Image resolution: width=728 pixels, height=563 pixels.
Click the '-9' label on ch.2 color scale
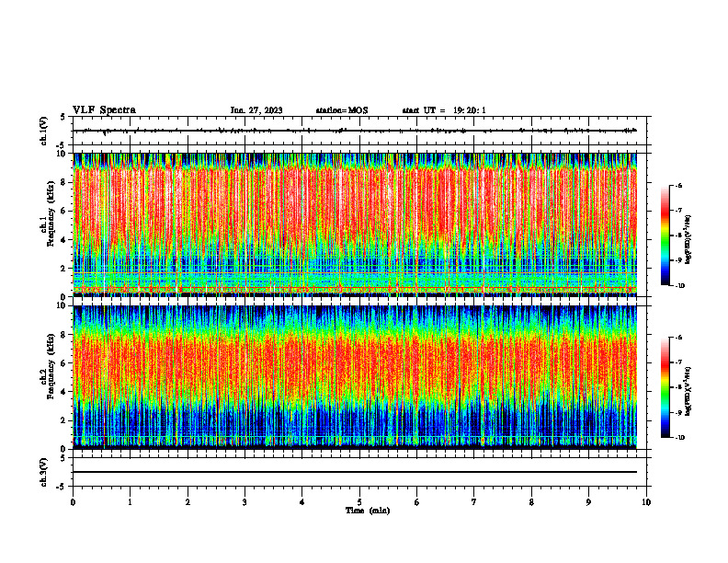pos(678,412)
